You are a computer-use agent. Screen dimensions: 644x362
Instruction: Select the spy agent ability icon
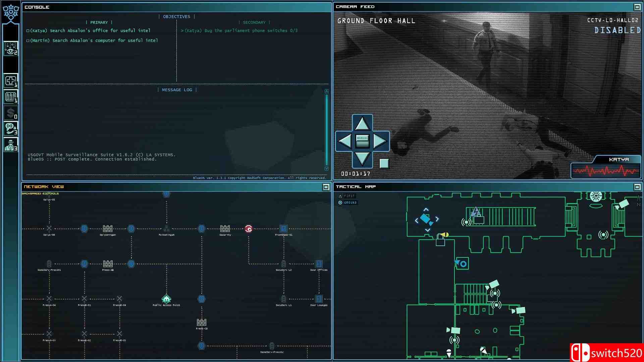click(10, 145)
